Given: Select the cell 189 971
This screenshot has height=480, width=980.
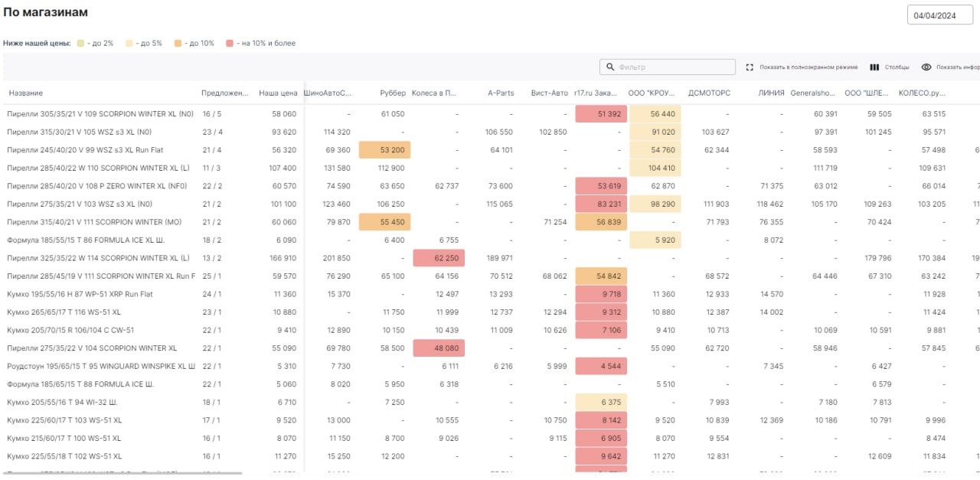Looking at the screenshot, I should 498,258.
